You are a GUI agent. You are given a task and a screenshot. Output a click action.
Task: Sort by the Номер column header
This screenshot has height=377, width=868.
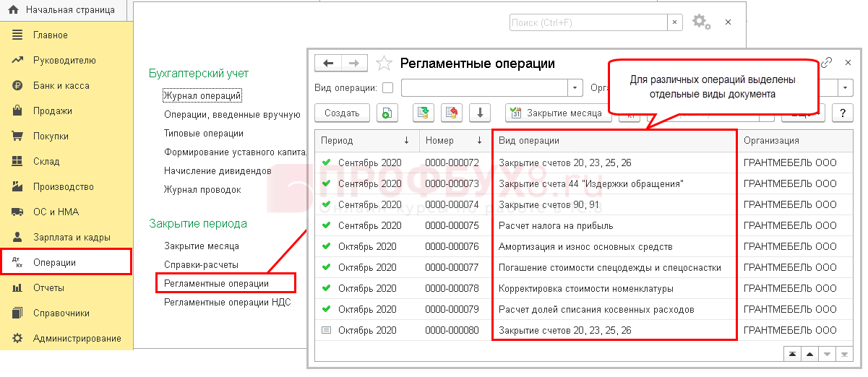pos(455,141)
